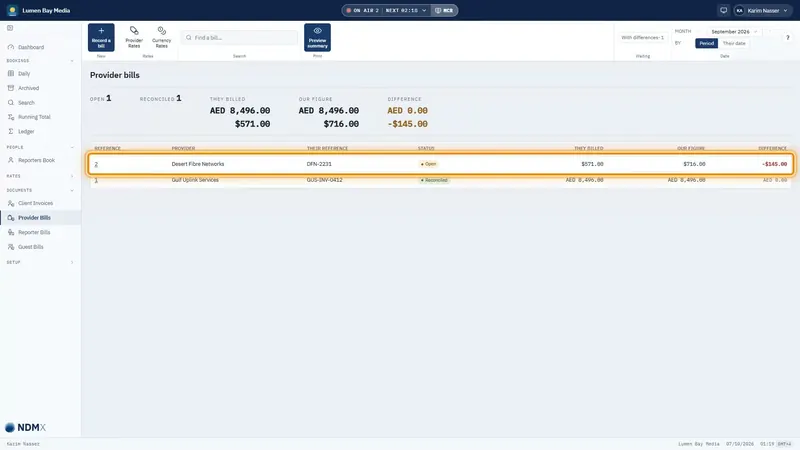Open bill reference 1 link
800x450 pixels.
point(96,180)
